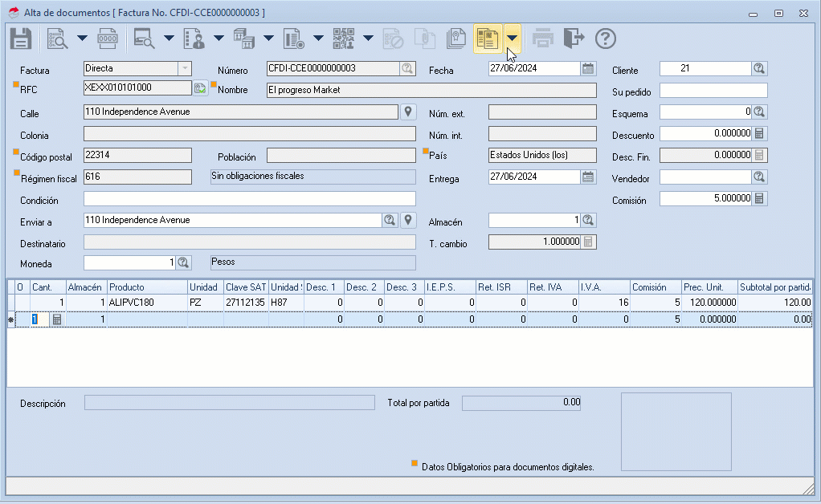Click the QR code toolbar icon
This screenshot has height=504, width=821.
[344, 39]
